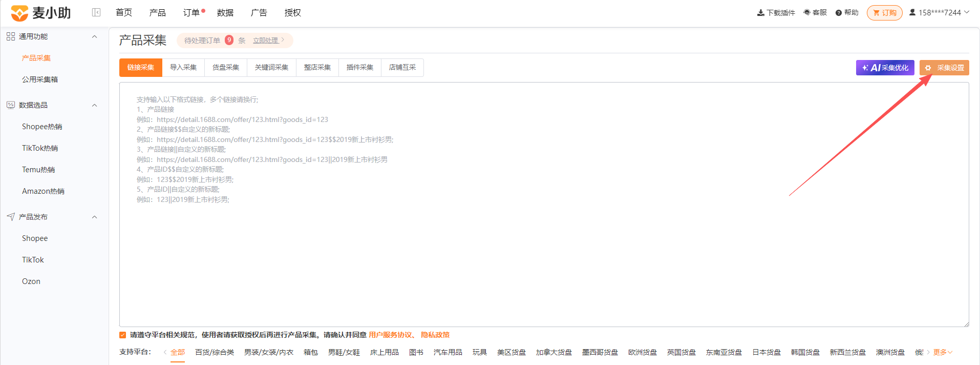Select the 箱包 platform filter
Screen dimensions: 980x365
coord(311,352)
